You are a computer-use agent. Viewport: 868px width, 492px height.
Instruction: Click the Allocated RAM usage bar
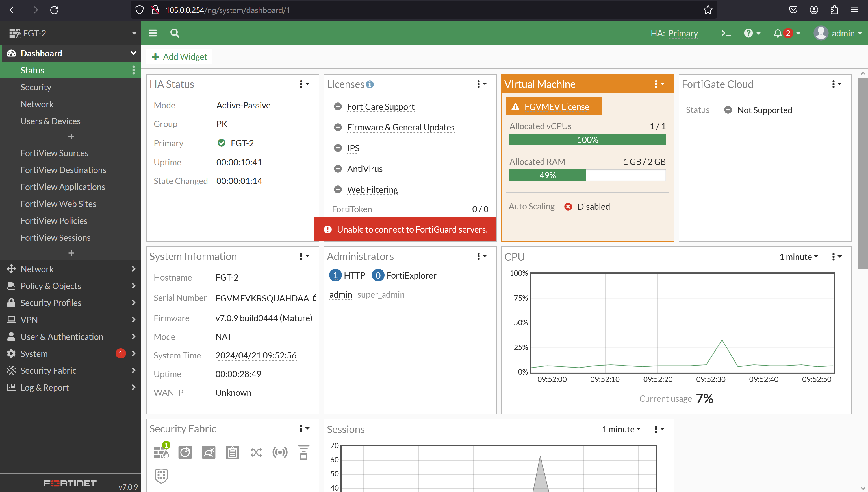tap(587, 175)
